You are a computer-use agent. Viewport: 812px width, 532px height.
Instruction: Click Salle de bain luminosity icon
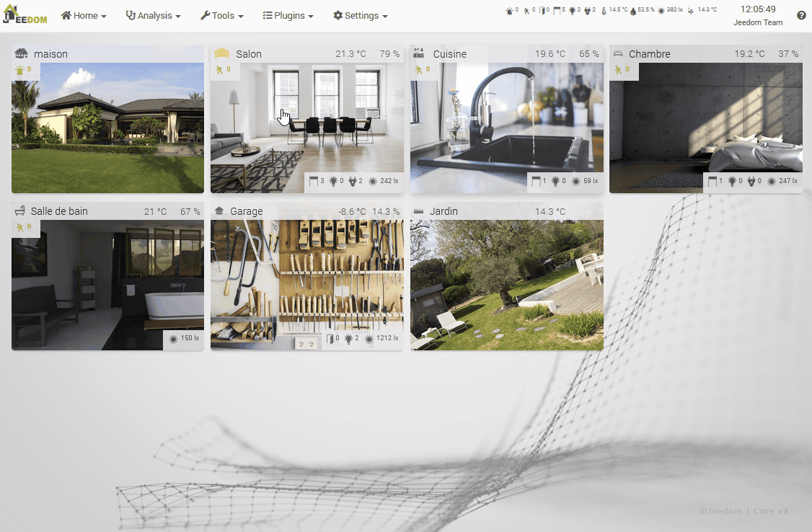click(173, 339)
